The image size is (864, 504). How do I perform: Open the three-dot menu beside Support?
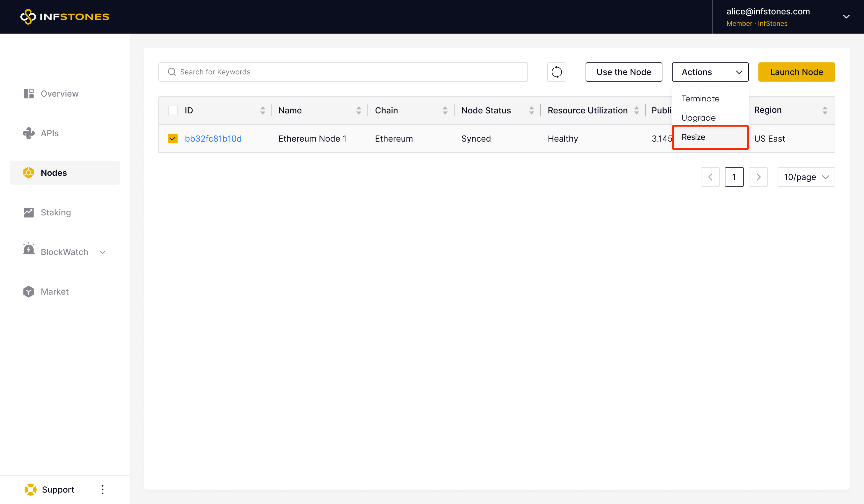[103, 489]
